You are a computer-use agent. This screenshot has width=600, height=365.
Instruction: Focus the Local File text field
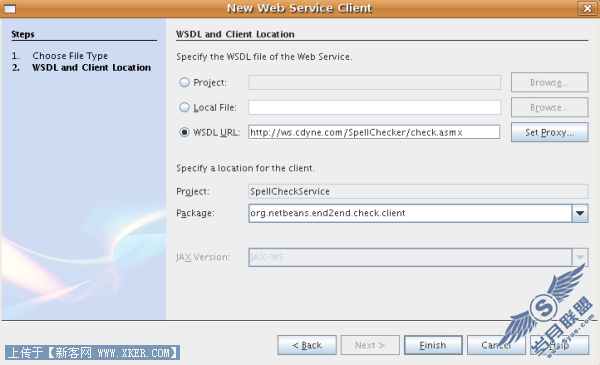374,108
